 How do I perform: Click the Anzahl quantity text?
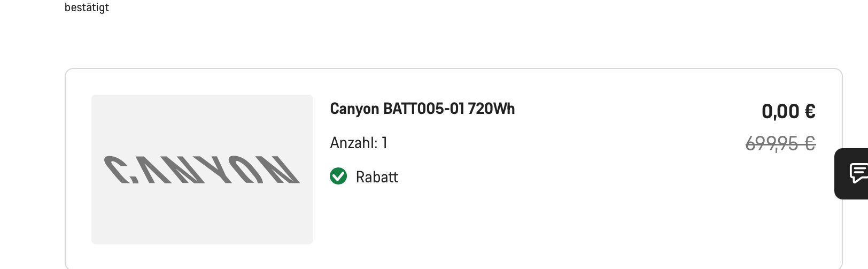[x=359, y=143]
